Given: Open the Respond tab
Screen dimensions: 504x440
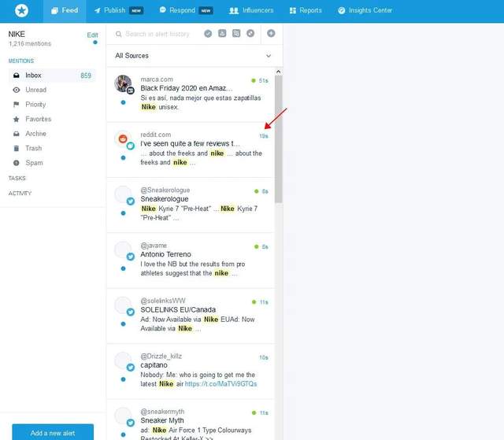Looking at the screenshot, I should pos(186,10).
